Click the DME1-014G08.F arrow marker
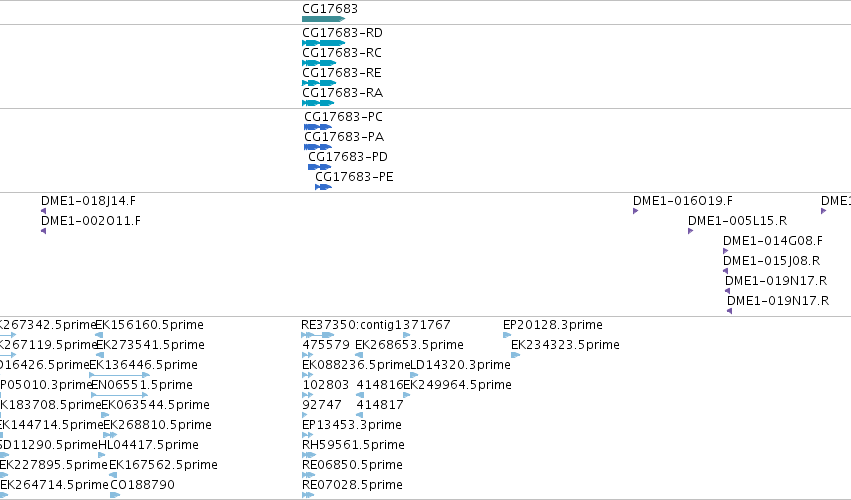Screen dimensions: 851x500 point(726,251)
